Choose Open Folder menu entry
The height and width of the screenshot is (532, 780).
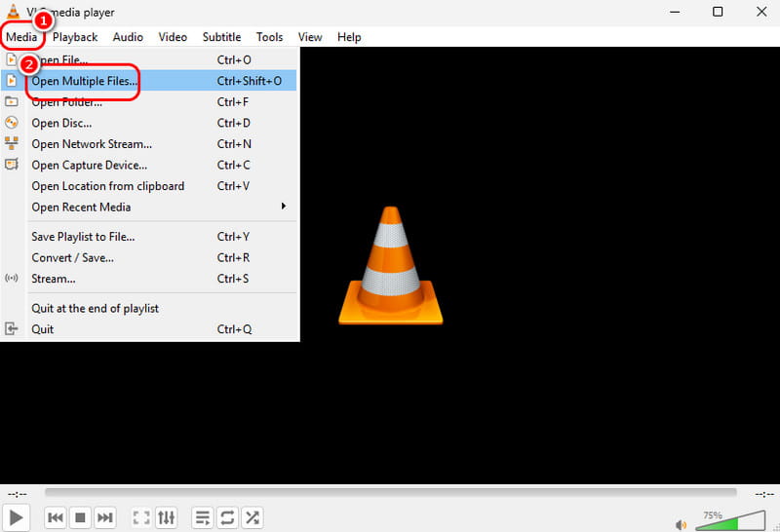[x=149, y=102]
